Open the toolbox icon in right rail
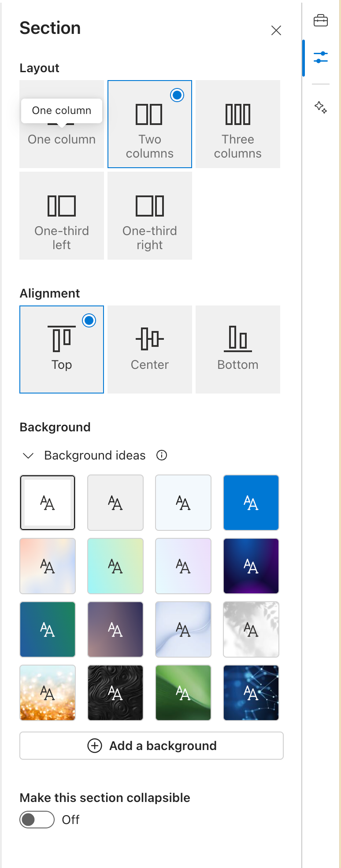The image size is (341, 868). coord(320,21)
